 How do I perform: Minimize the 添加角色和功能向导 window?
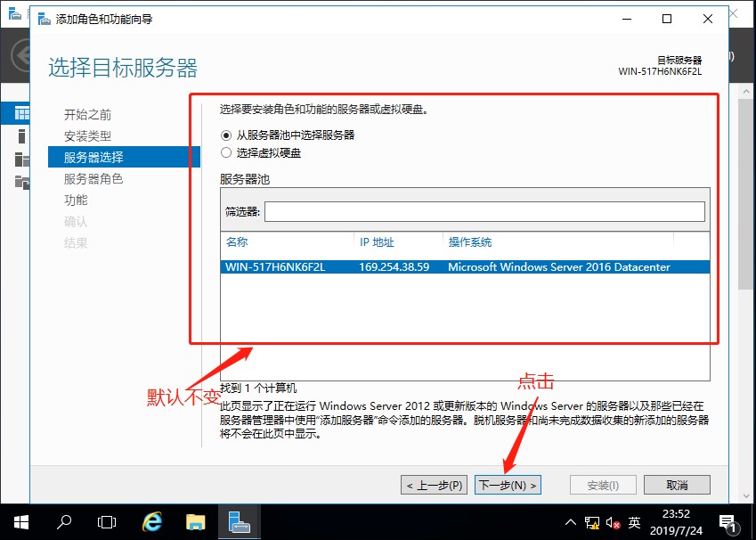(627, 19)
